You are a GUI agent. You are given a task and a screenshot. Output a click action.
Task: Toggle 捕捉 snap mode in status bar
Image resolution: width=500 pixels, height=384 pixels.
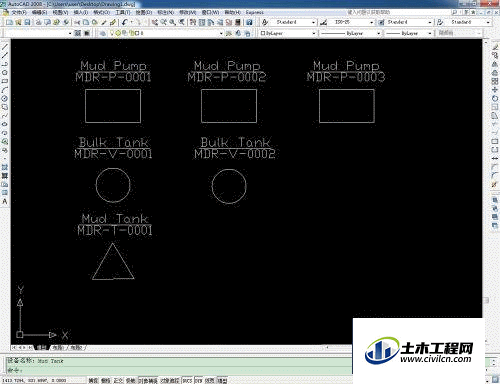(93, 381)
